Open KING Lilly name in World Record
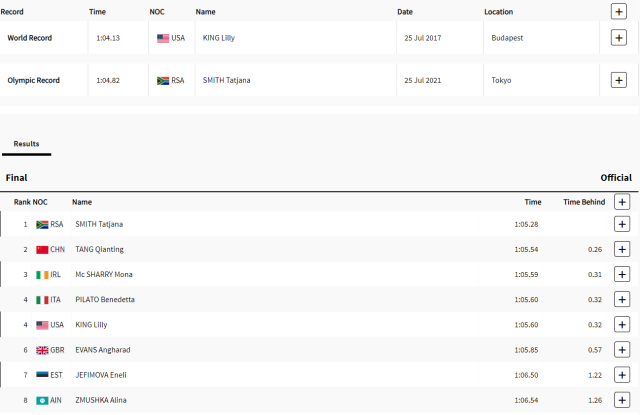The width and height of the screenshot is (640, 415). point(219,38)
